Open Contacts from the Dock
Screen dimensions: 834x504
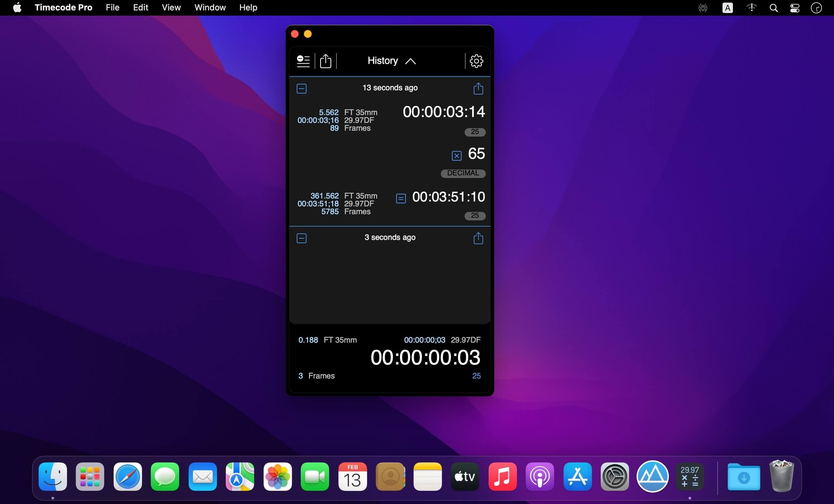pos(390,476)
